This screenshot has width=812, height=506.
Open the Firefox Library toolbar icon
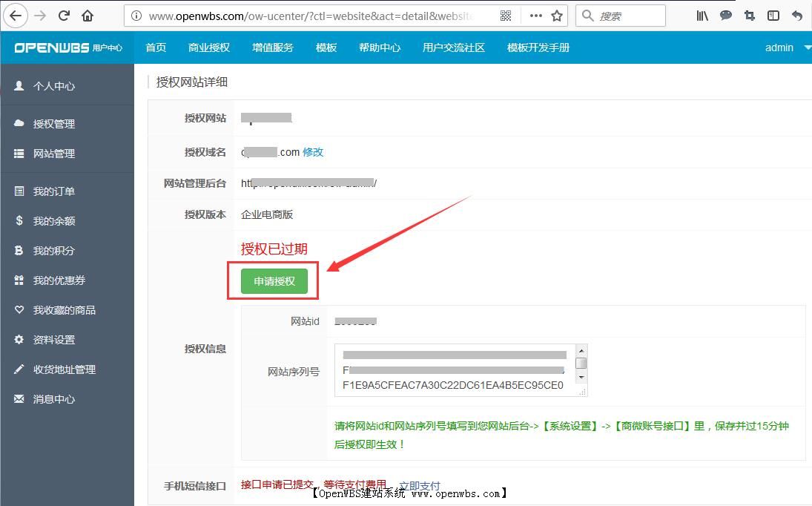click(x=702, y=15)
